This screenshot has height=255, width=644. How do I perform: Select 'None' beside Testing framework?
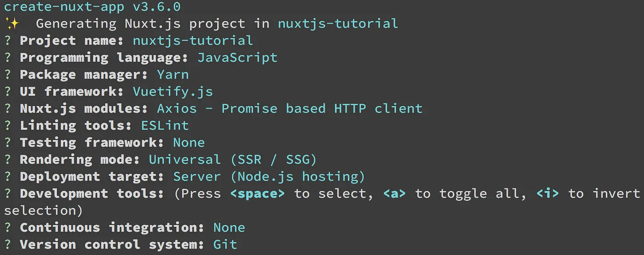189,142
